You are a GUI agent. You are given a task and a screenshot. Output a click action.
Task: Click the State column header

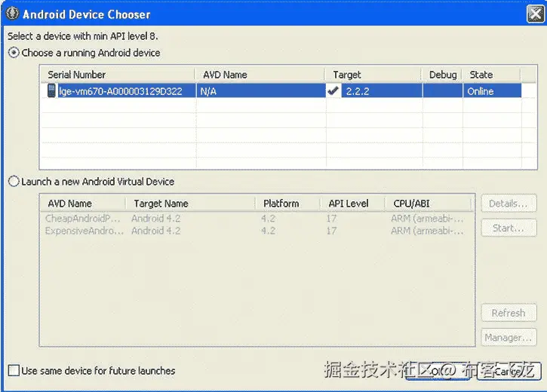(491, 75)
